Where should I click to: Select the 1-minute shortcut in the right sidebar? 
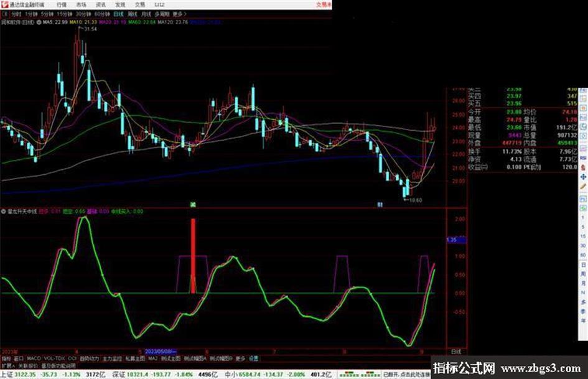[x=583, y=217]
